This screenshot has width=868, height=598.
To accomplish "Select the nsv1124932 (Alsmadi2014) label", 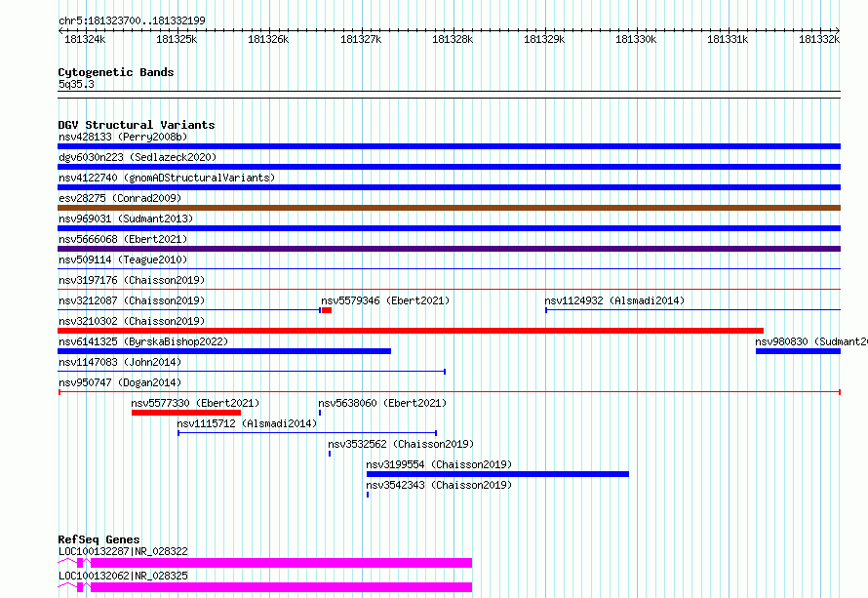I will pos(614,300).
